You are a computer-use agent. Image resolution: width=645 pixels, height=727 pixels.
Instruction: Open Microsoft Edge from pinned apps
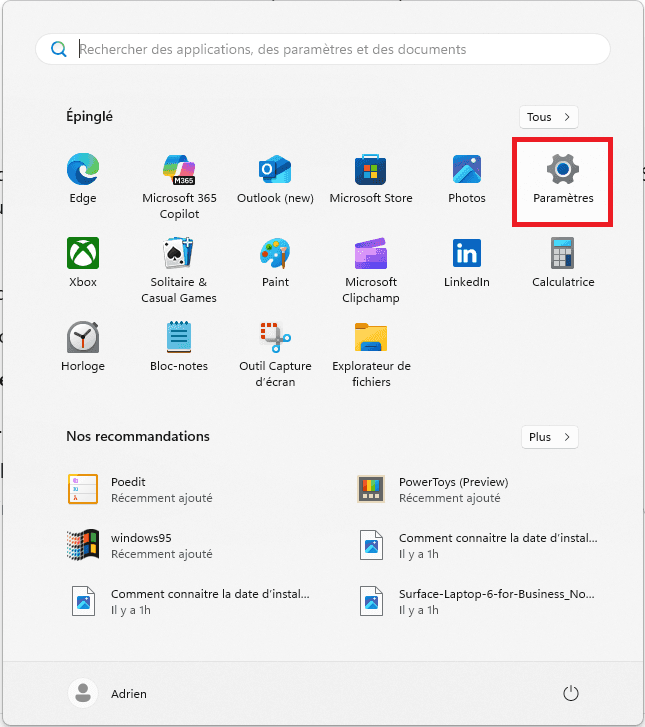[x=83, y=169]
